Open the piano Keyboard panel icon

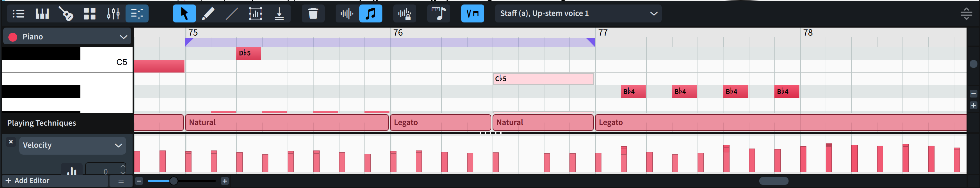point(42,14)
